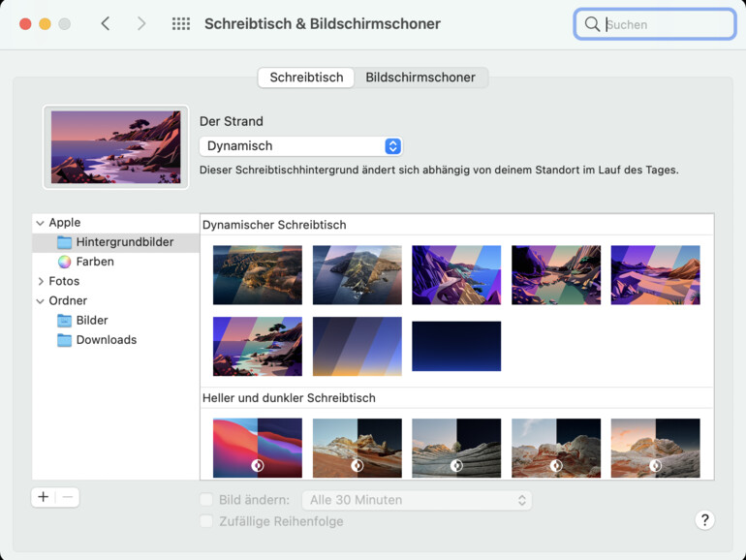This screenshot has width=746, height=560.
Task: Close the preferences window with the red button
Action: 25,24
